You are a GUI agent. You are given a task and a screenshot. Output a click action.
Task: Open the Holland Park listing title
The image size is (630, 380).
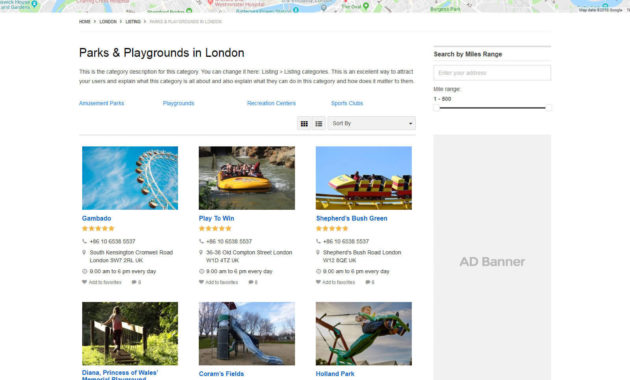335,374
